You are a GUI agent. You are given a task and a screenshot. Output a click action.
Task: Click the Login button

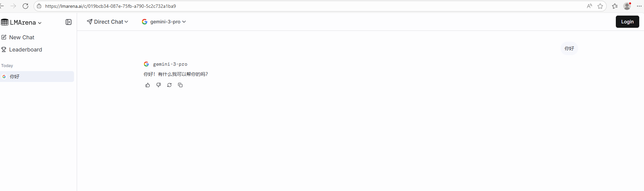click(x=627, y=22)
